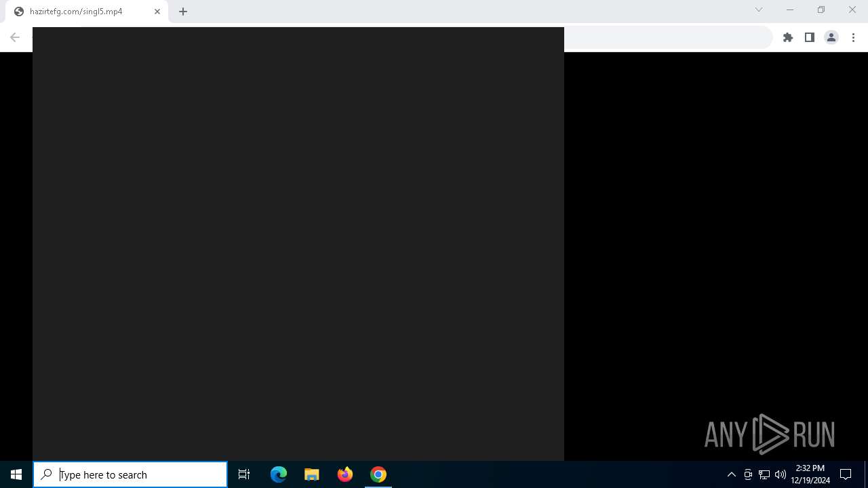Open the notification center icon

pos(846,474)
